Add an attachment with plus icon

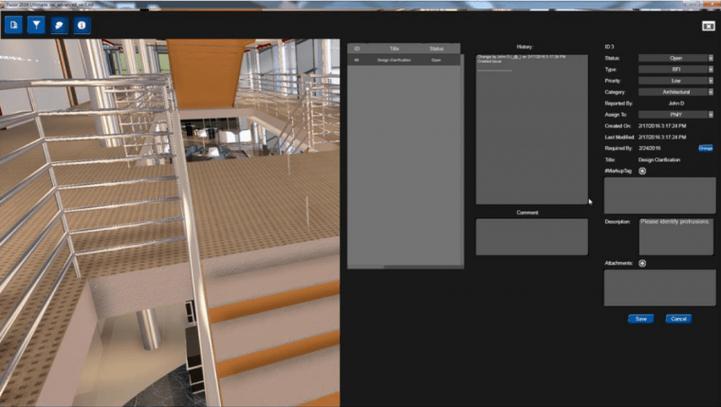642,264
